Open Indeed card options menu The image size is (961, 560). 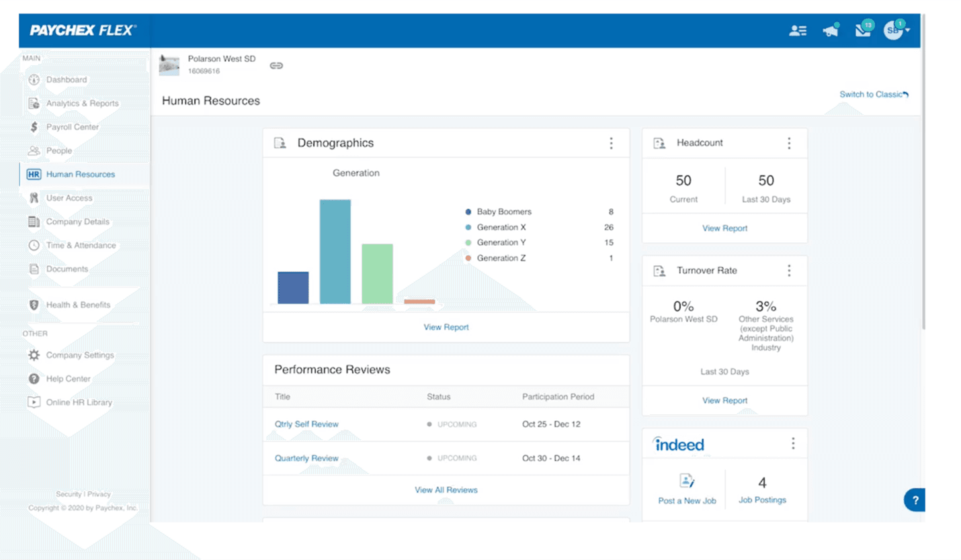pyautogui.click(x=793, y=443)
